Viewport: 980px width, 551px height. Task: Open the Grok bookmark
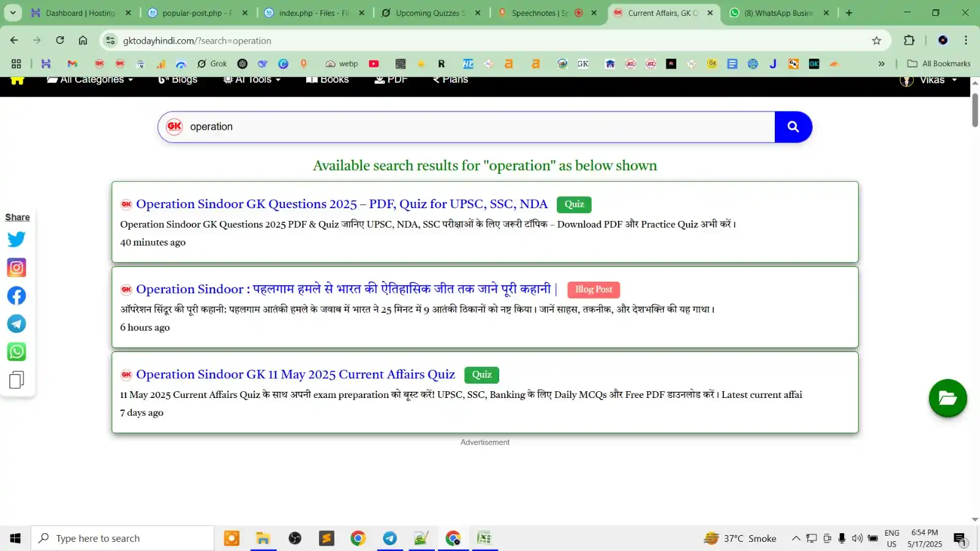click(x=212, y=64)
